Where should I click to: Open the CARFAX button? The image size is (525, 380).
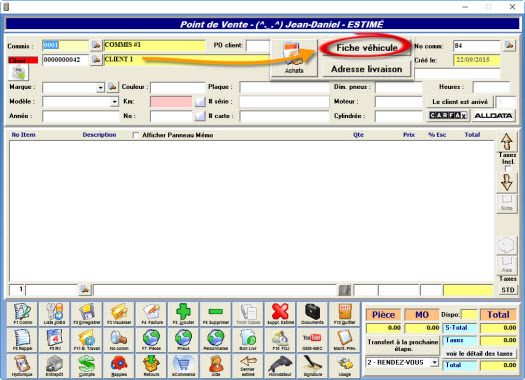click(x=448, y=116)
